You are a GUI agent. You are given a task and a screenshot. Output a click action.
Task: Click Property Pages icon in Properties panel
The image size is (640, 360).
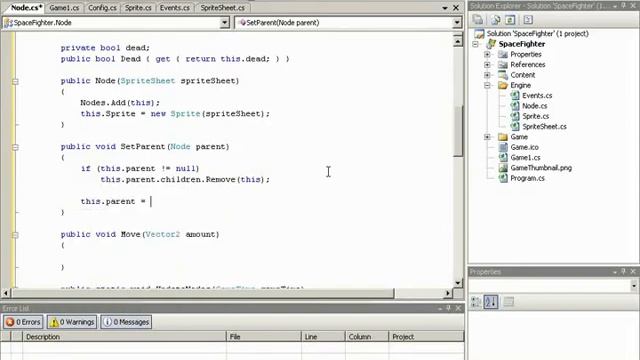[x=509, y=302]
